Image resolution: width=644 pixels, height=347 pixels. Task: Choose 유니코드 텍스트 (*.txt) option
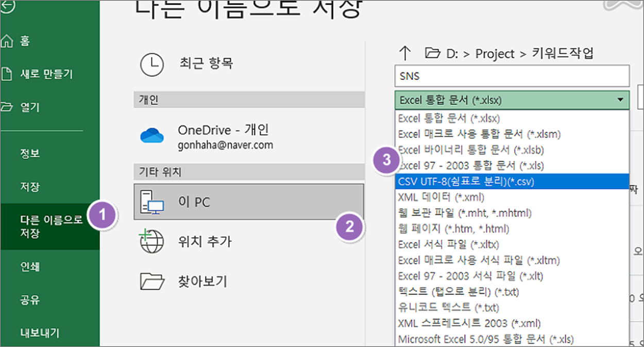[x=512, y=307]
